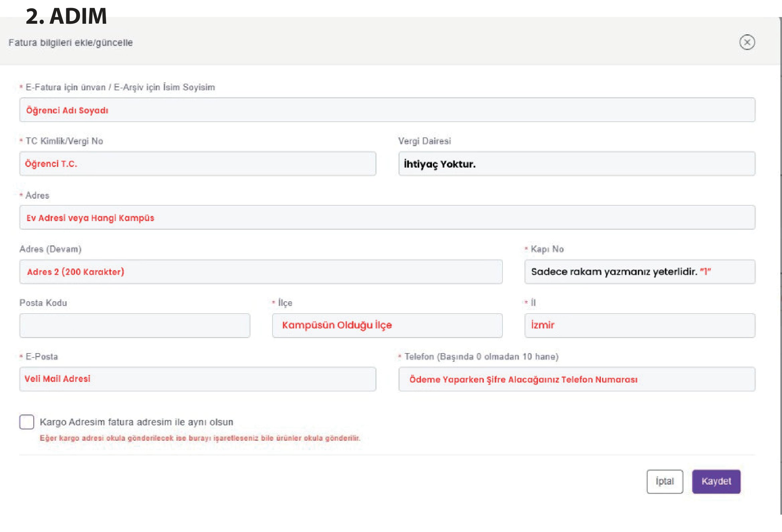Click the red cargo address warning note
782x532 pixels.
[x=200, y=438]
